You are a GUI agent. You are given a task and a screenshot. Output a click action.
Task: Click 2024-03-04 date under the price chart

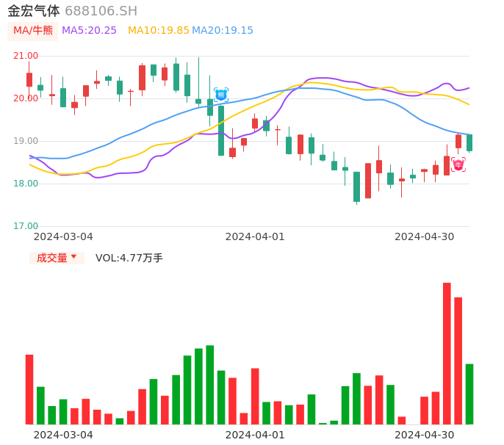pos(63,236)
